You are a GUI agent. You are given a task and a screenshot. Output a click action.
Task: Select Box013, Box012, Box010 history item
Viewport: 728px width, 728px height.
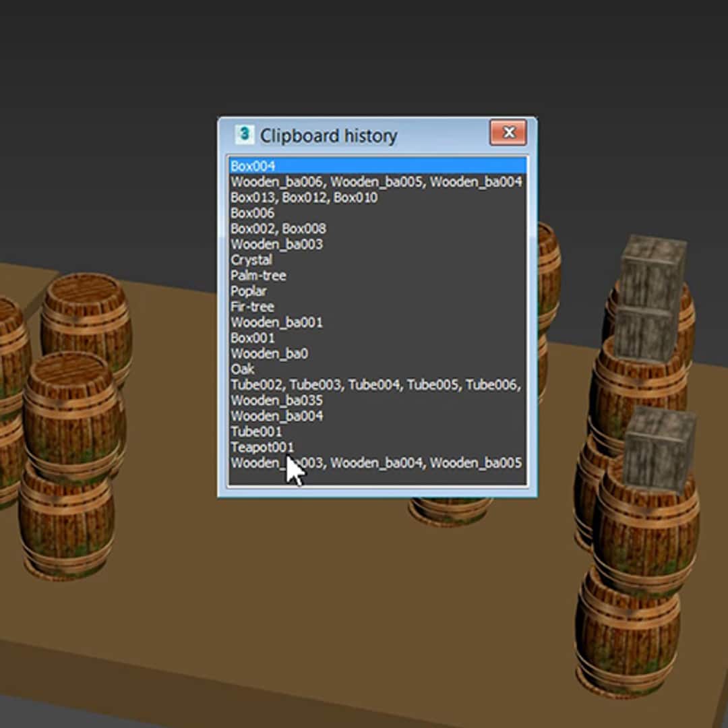pos(377,198)
